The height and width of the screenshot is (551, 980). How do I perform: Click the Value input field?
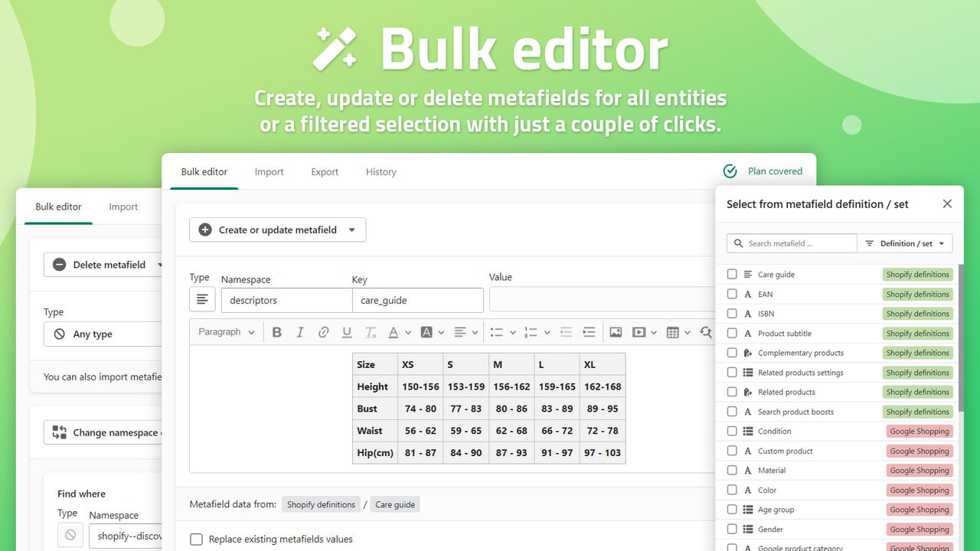click(602, 298)
